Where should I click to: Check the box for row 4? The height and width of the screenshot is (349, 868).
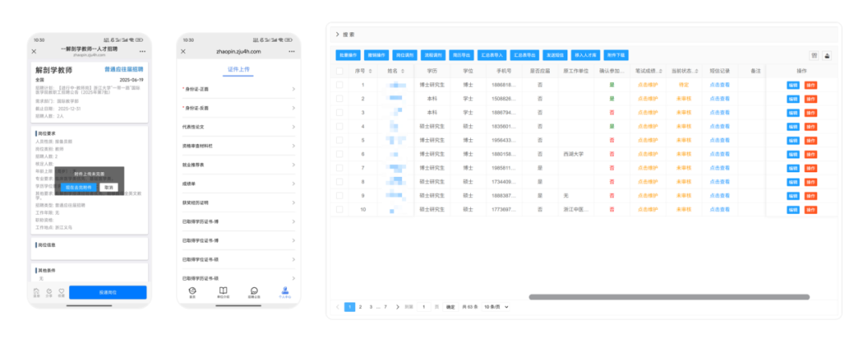coord(339,126)
